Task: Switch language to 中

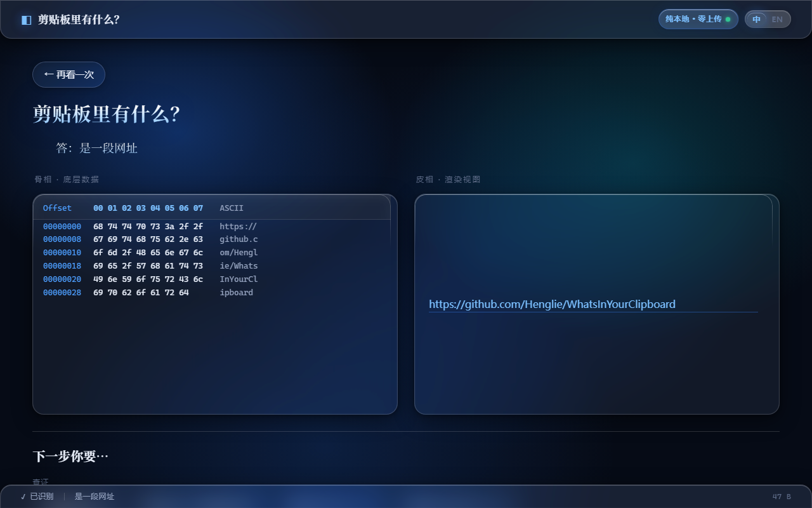Action: [x=756, y=19]
